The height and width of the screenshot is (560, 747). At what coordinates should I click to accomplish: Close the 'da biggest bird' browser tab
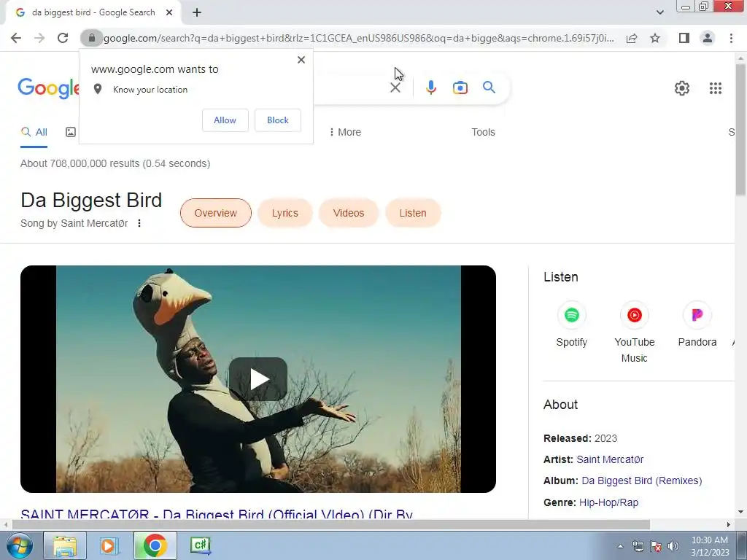pyautogui.click(x=169, y=12)
